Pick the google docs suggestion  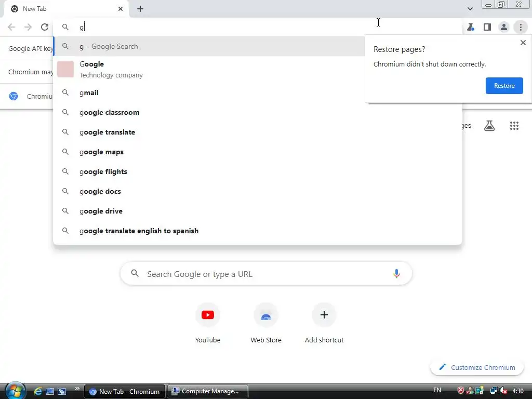pyautogui.click(x=258, y=191)
